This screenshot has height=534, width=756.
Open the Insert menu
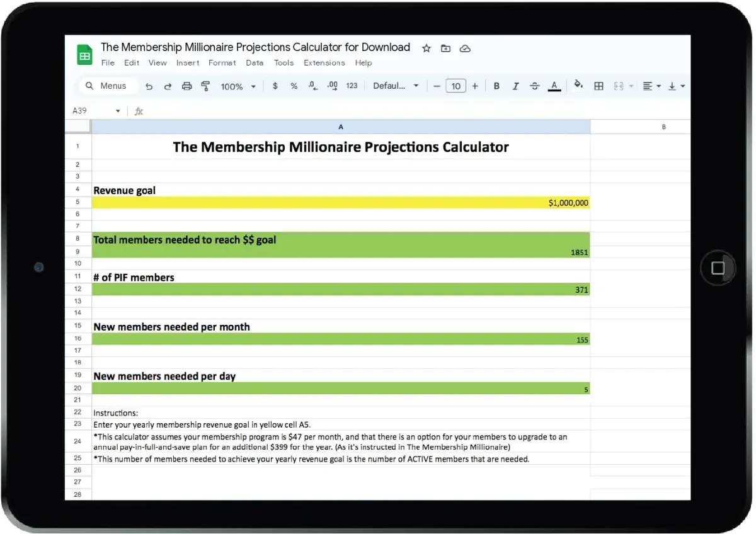[188, 63]
